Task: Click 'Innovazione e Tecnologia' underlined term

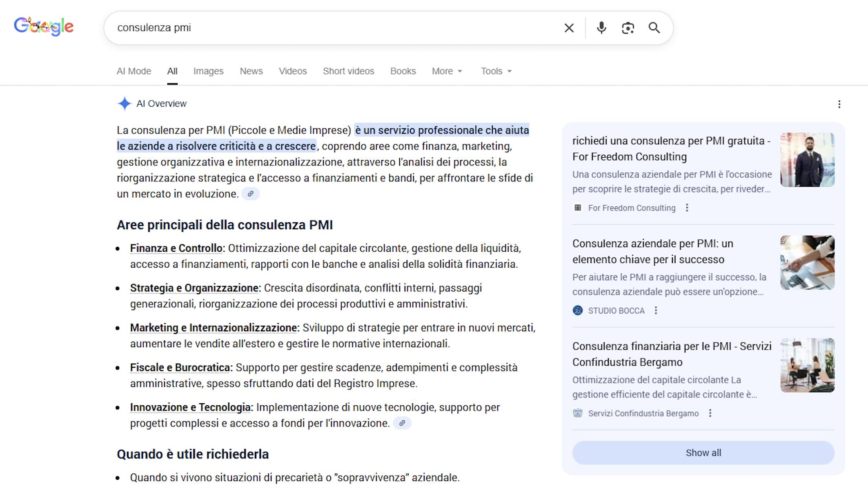Action: point(190,407)
